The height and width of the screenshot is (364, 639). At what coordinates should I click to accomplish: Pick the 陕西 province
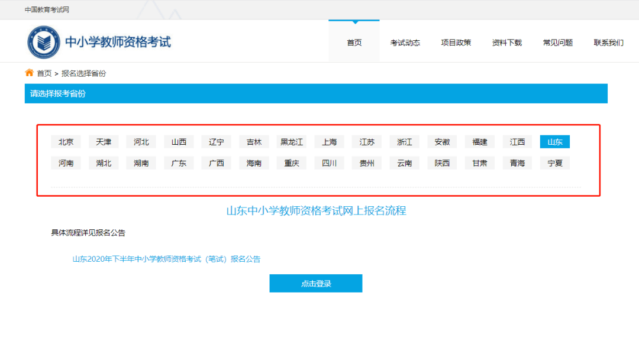[442, 163]
